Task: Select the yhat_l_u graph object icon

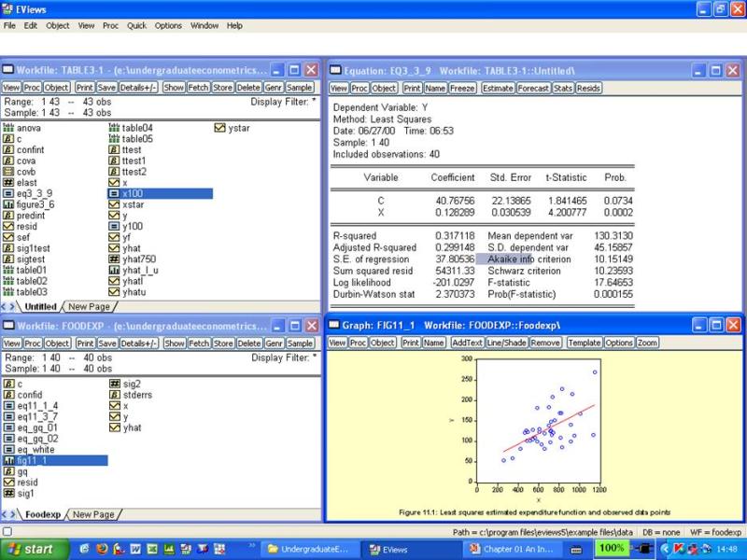Action: (114, 270)
